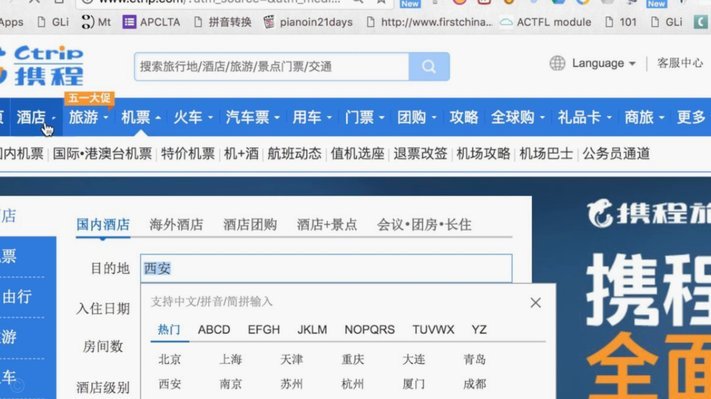Open the 酒店 navigation menu
Viewport: 711px width, 399px height.
(36, 117)
